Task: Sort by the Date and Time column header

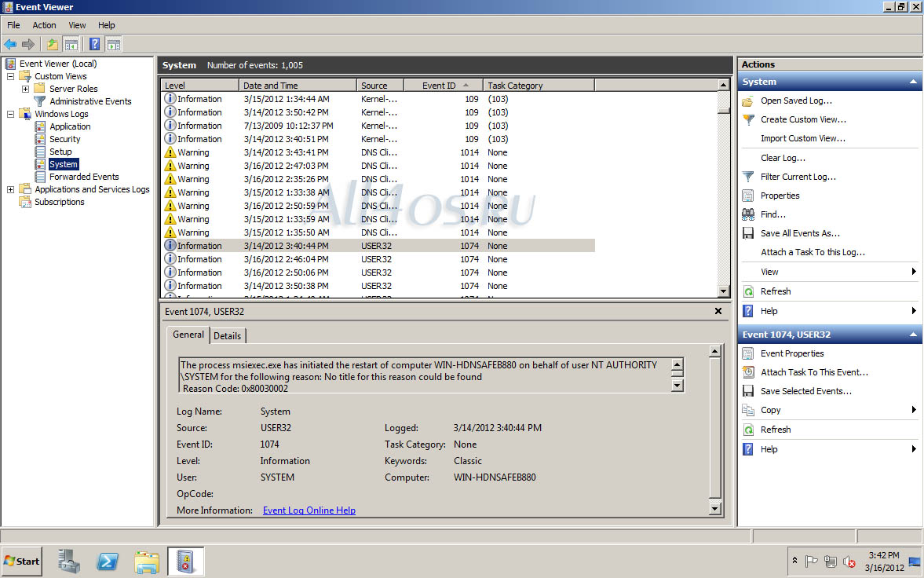Action: point(298,86)
